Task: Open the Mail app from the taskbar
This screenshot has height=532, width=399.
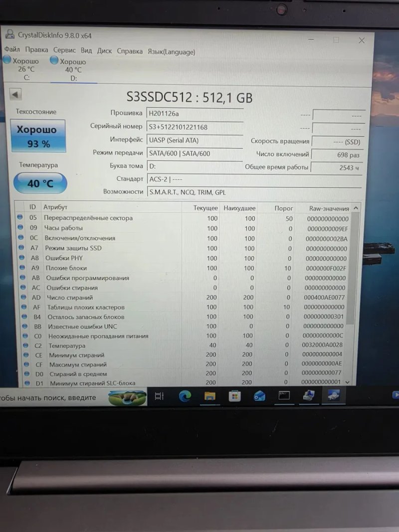Action: pos(259,395)
